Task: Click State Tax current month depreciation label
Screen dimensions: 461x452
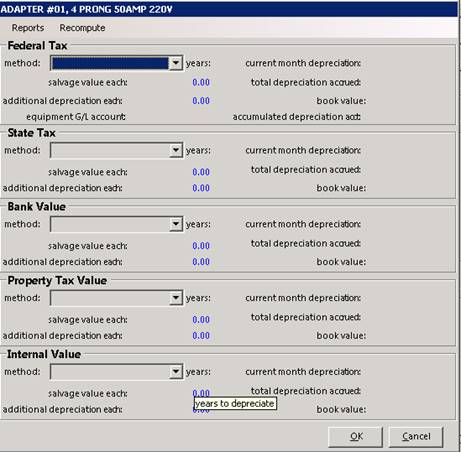Action: click(x=303, y=150)
